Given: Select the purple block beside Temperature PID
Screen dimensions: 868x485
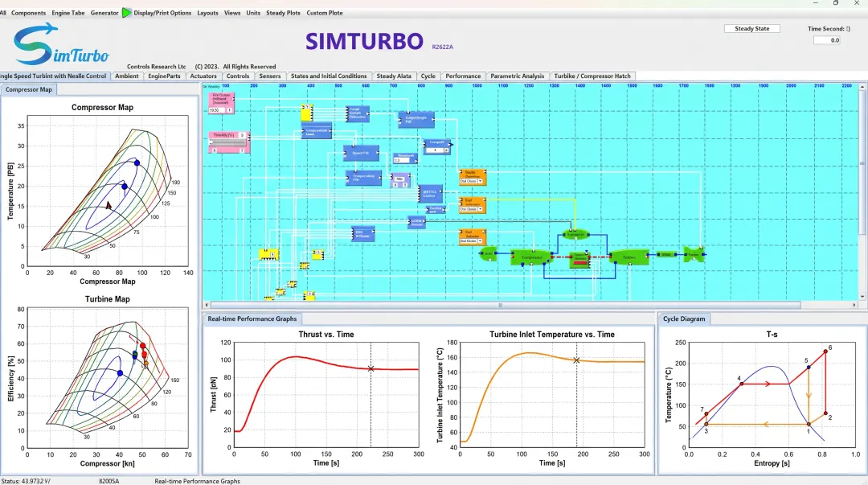Looking at the screenshot, I should click(x=399, y=180).
